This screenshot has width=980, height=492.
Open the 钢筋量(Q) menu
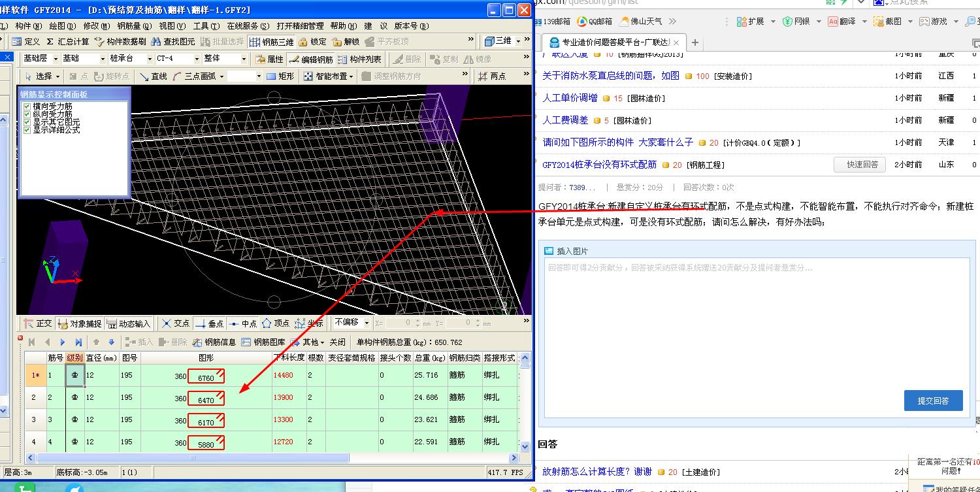coord(135,26)
